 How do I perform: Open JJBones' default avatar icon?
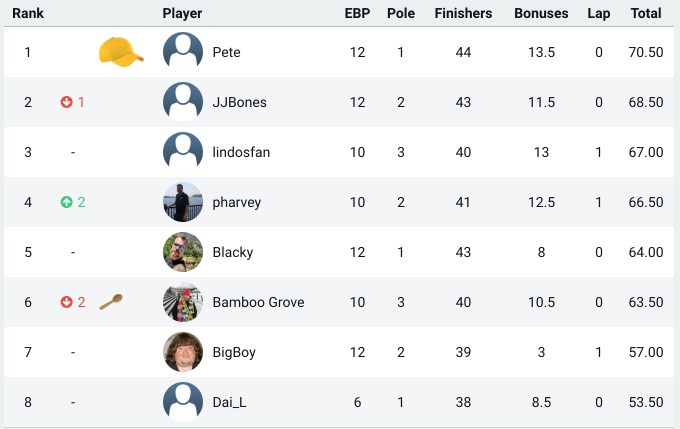[x=183, y=102]
